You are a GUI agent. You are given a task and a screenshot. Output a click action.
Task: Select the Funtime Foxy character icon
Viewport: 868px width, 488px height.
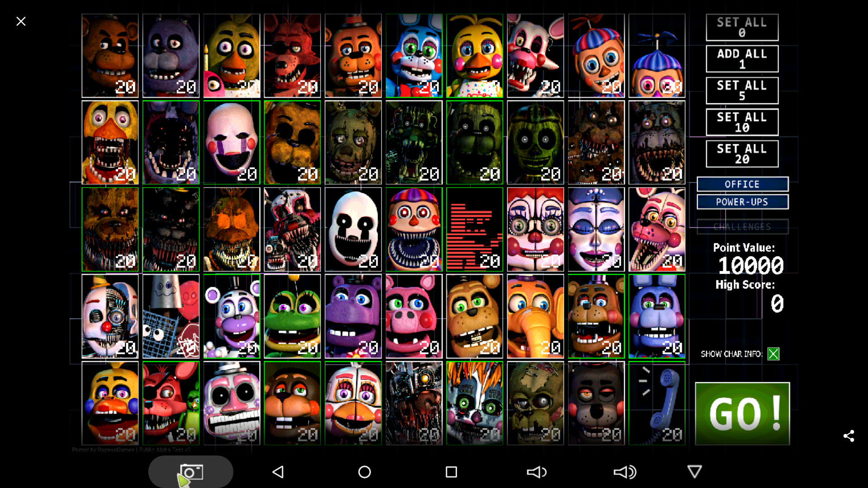coord(655,230)
